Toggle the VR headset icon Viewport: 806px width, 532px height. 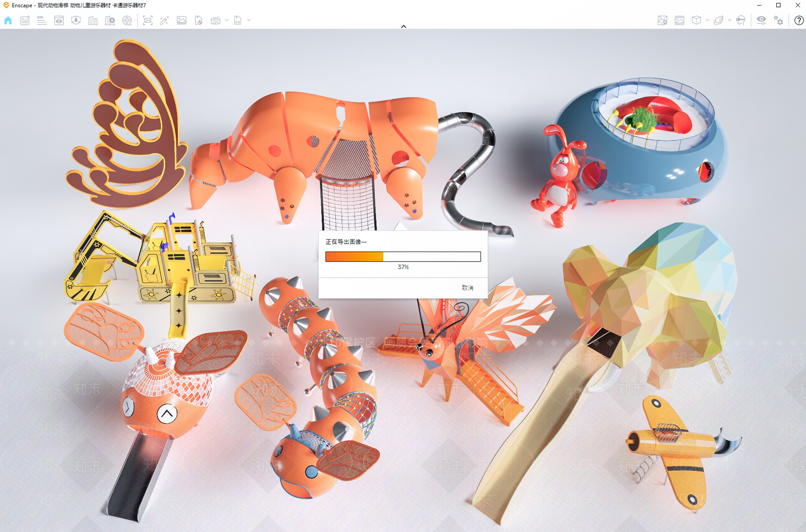coord(741,21)
